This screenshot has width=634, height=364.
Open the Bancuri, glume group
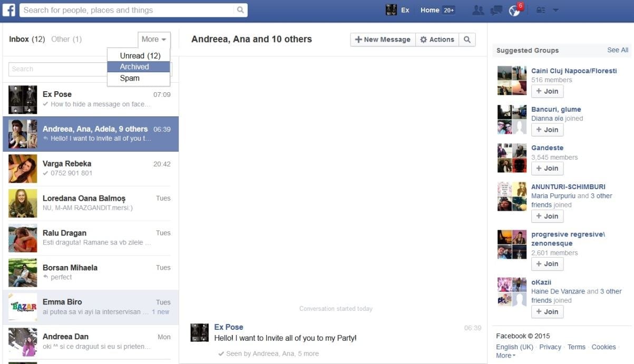[x=556, y=110]
